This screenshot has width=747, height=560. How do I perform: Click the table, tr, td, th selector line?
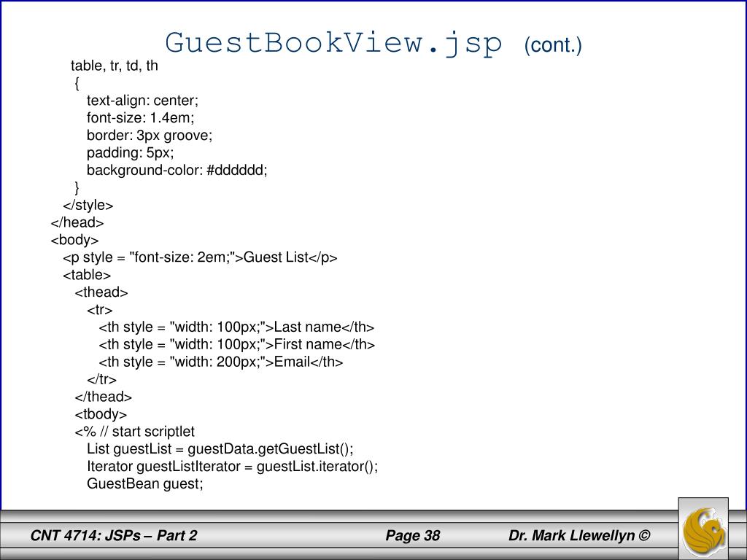(x=115, y=66)
